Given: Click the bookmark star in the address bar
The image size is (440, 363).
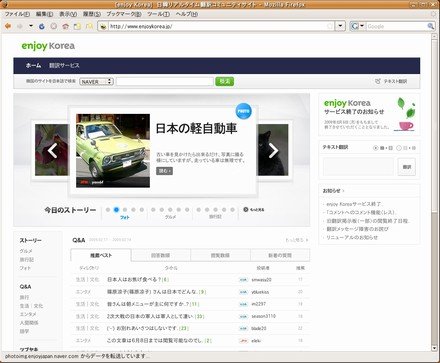Looking at the screenshot, I should (330, 26).
